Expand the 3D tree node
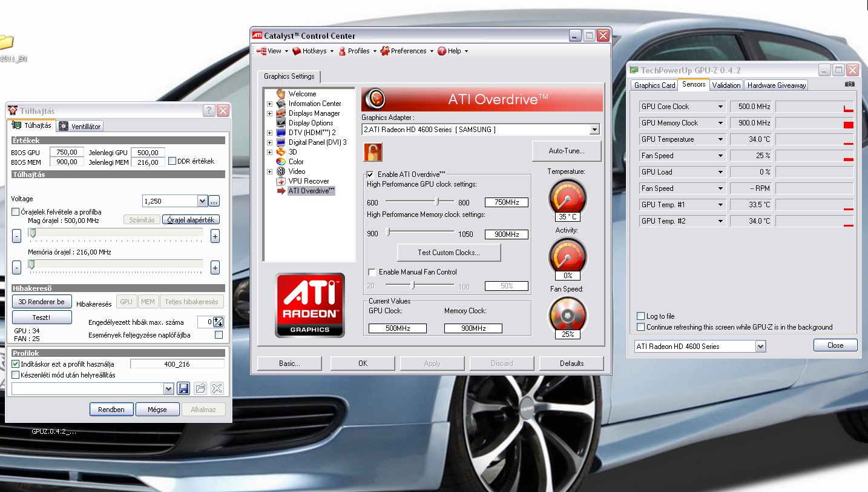This screenshot has height=492, width=868. [269, 152]
